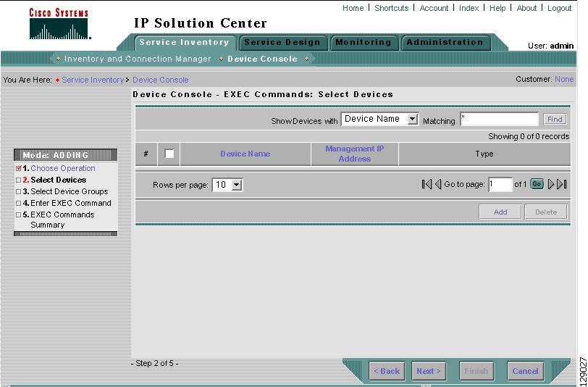Image resolution: width=588 pixels, height=387 pixels.
Task: Click the 'Mode: ADDING' panel header
Action: [x=66, y=155]
